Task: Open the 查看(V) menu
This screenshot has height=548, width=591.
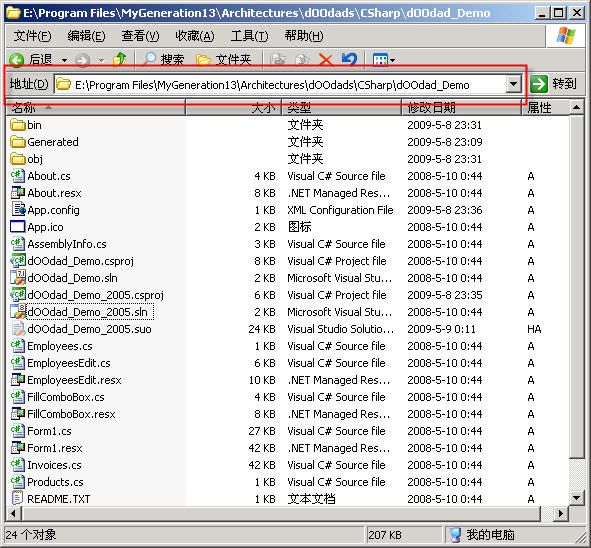Action: point(140,36)
